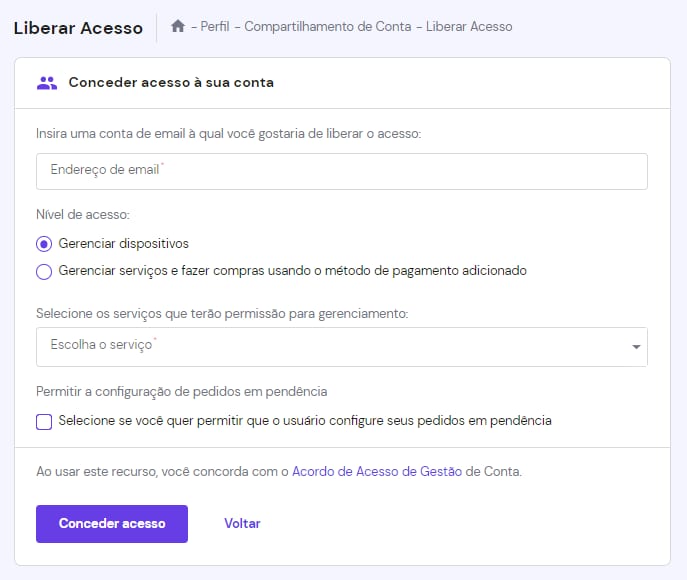687x580 pixels.
Task: Open 'Compartilhamento de Conta' breadcrumb item
Action: (x=329, y=27)
